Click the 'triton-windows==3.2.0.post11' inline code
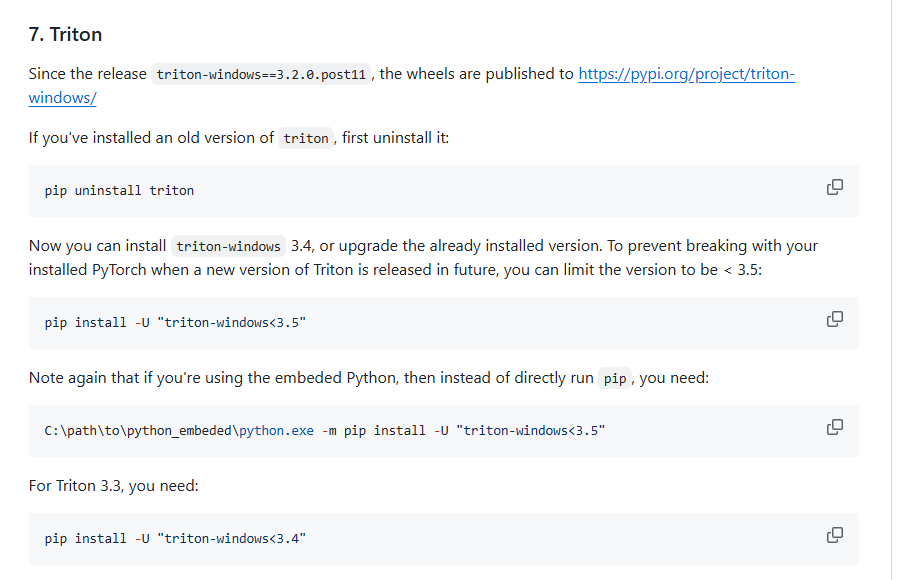The height and width of the screenshot is (580, 906). click(263, 75)
